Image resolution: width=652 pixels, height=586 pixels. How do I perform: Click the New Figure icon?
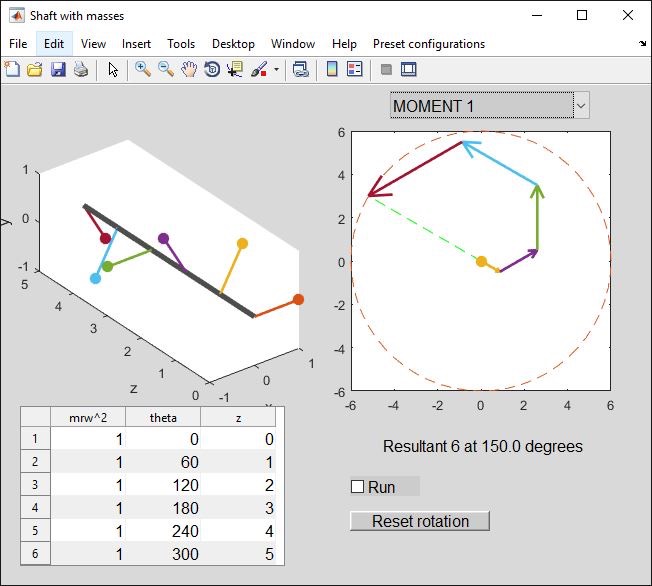(x=12, y=70)
